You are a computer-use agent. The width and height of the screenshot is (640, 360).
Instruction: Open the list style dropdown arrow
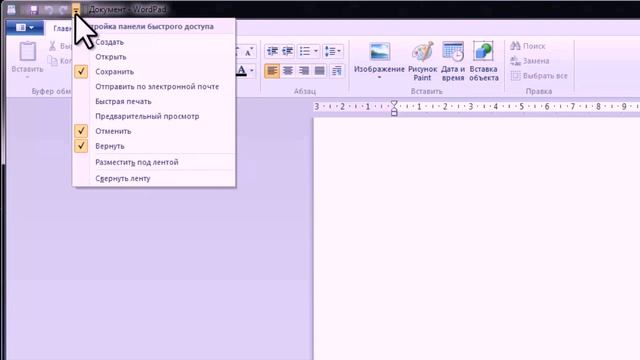coord(316,51)
